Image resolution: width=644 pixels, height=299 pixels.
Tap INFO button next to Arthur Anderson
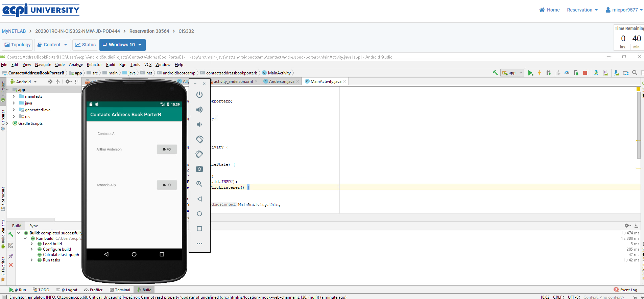pyautogui.click(x=167, y=149)
